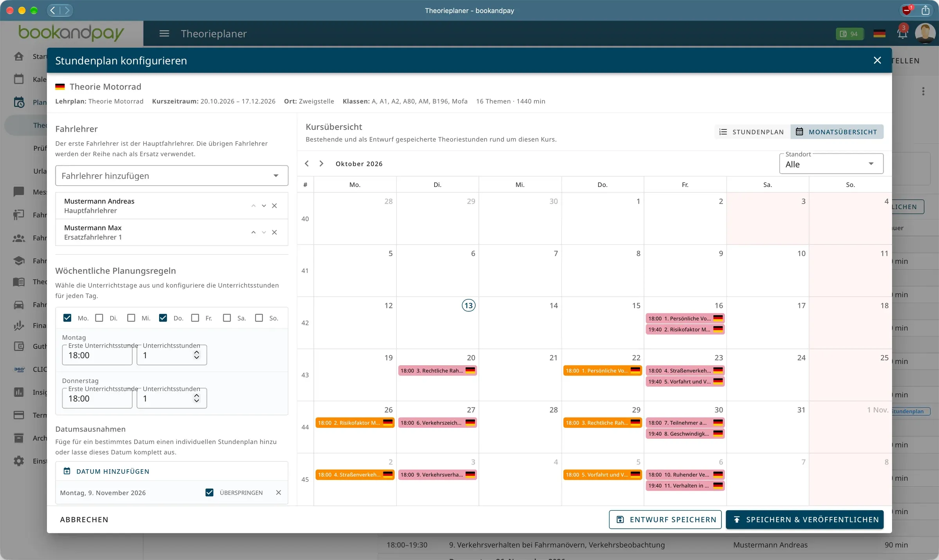
Task: Click the Abbrechen button
Action: coord(84,519)
